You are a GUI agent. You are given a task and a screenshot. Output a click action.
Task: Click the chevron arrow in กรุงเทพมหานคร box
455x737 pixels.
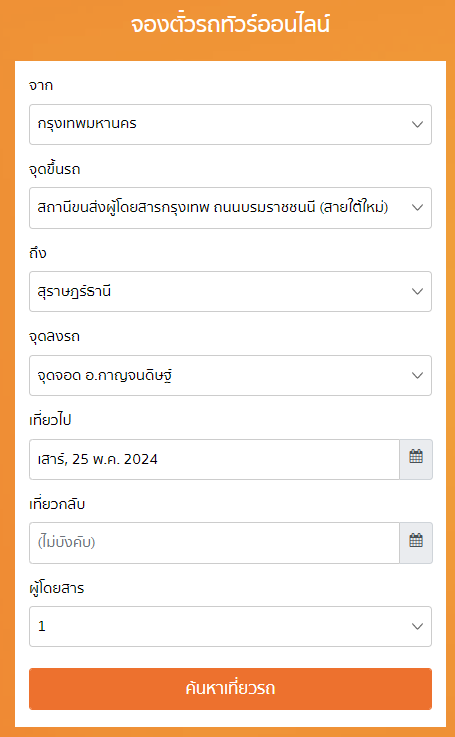tap(417, 125)
